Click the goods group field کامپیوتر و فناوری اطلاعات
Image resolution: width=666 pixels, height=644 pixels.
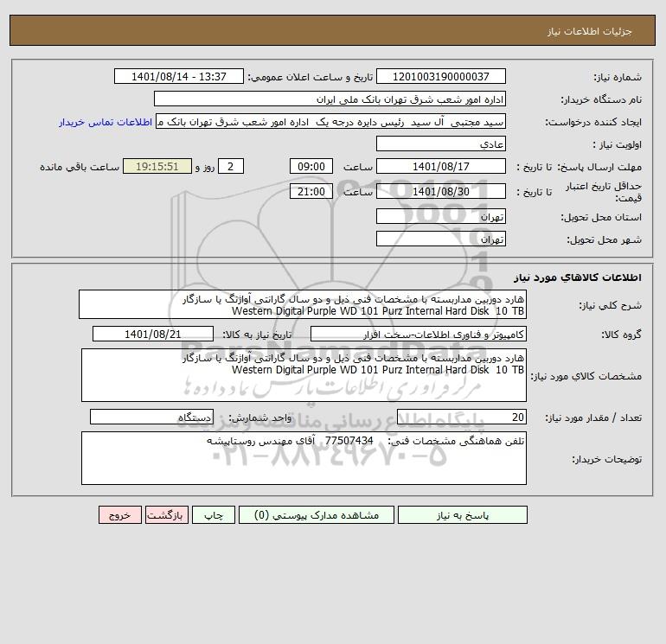click(419, 334)
